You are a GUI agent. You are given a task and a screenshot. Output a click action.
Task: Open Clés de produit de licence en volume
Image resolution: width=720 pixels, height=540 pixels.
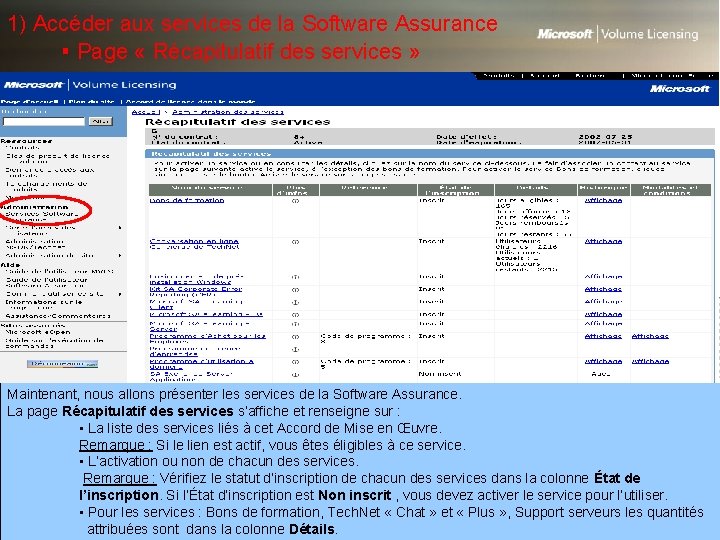(x=58, y=158)
